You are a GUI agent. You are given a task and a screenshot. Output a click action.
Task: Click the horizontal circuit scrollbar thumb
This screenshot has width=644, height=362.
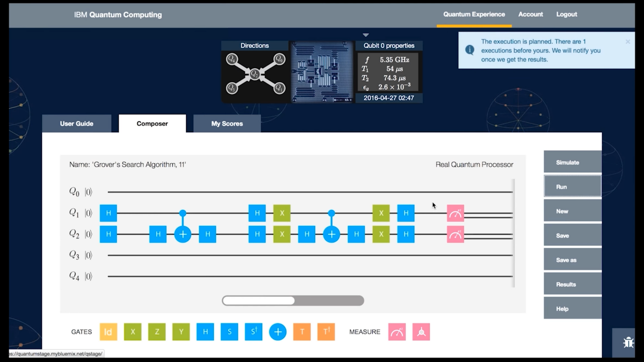coord(258,301)
